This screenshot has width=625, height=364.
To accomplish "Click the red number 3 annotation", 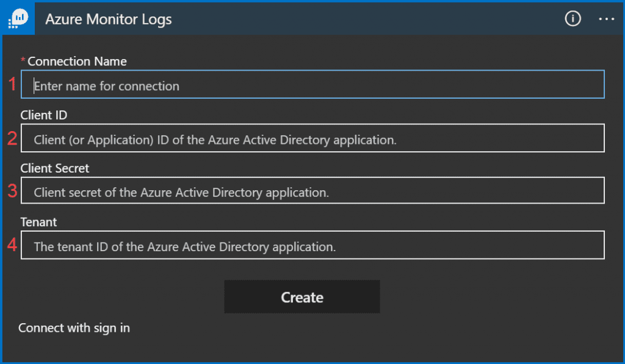I will (12, 191).
